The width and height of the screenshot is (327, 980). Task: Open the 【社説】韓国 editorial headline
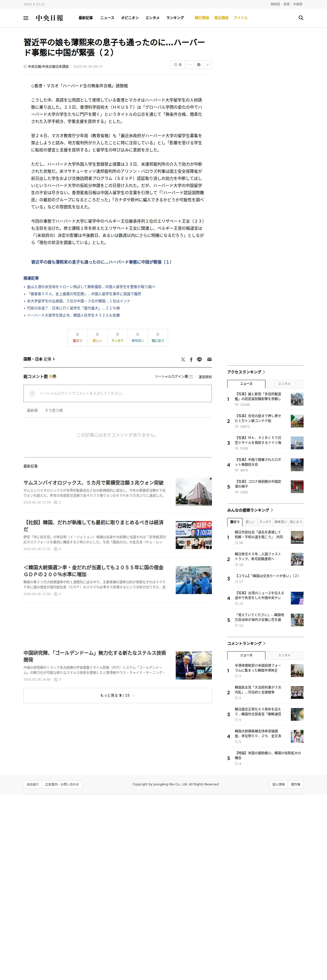pos(94,526)
